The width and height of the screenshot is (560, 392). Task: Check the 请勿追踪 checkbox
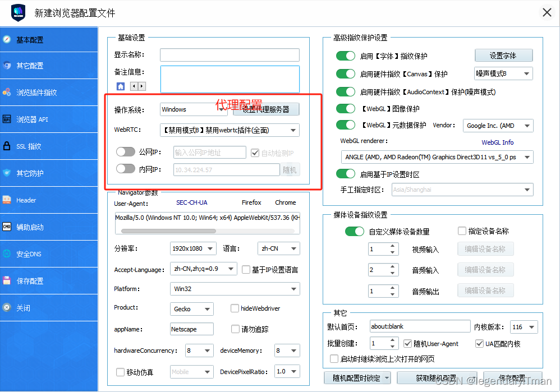tap(235, 329)
